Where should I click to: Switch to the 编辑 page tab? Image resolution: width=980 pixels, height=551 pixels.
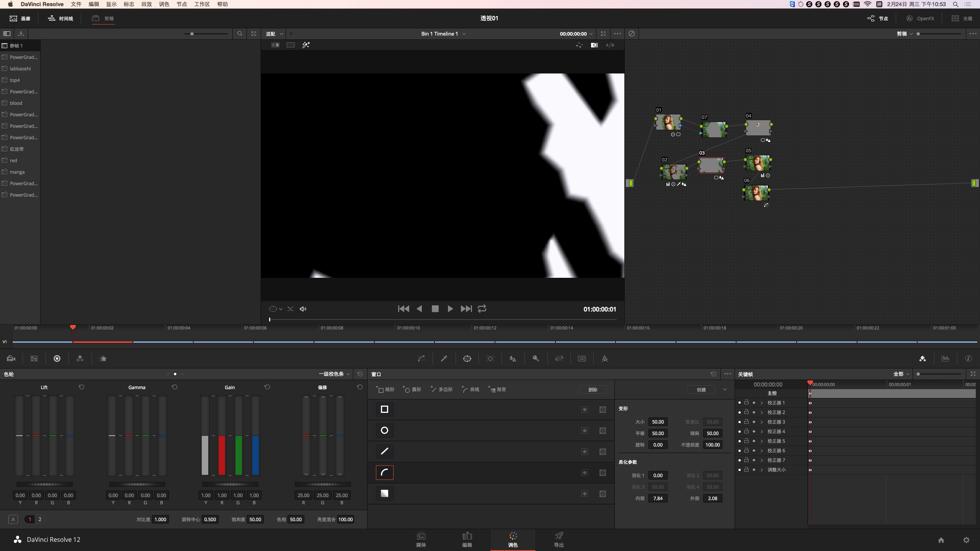(x=467, y=540)
